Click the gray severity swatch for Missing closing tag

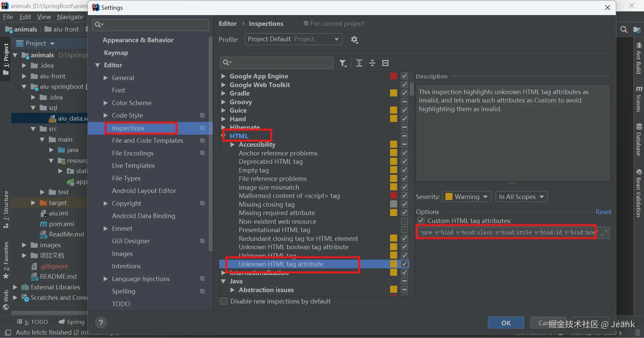coord(394,204)
